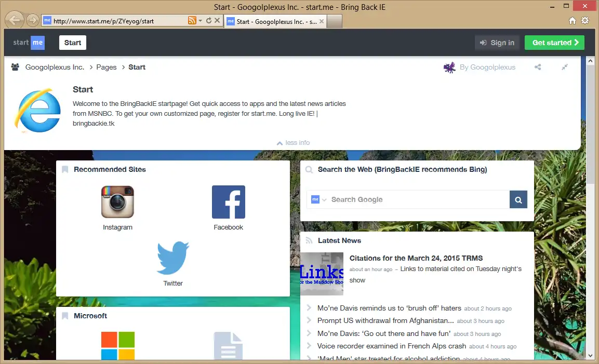Open the Facebook site icon

pos(229,202)
